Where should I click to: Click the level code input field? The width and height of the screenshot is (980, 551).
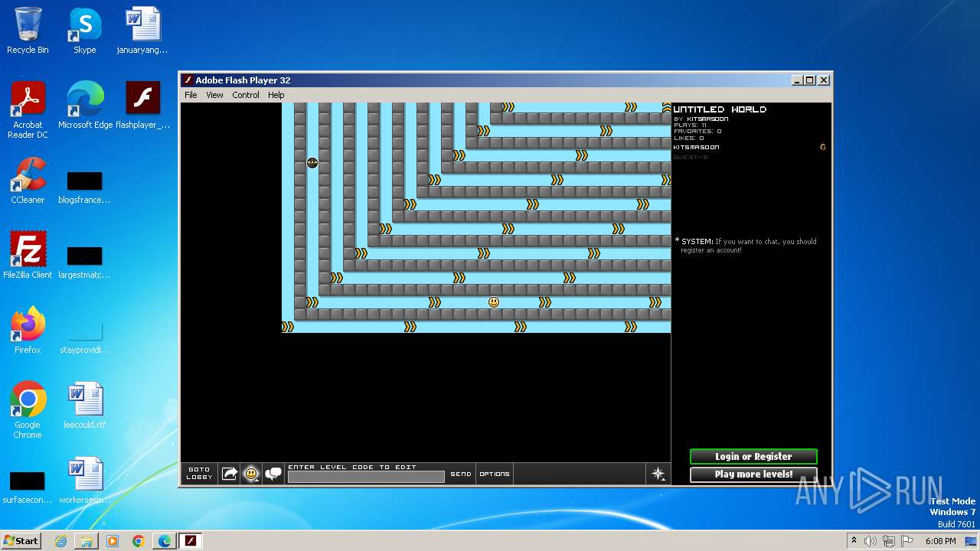(366, 477)
